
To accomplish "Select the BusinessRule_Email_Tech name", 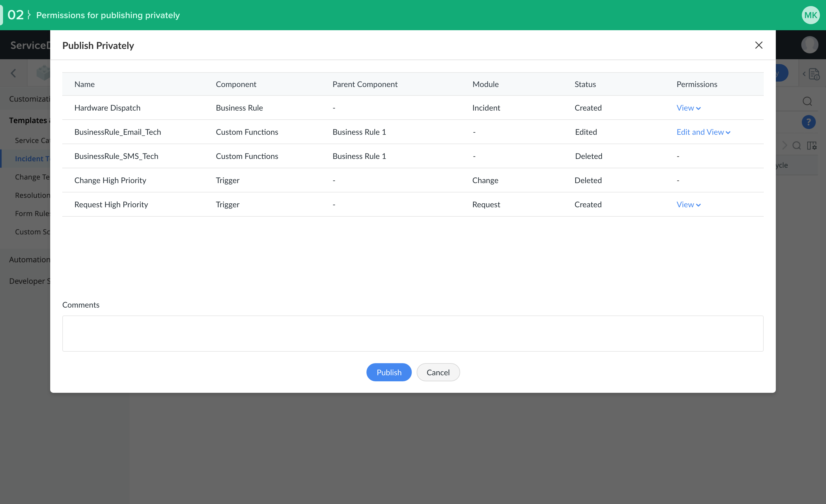I will click(118, 132).
